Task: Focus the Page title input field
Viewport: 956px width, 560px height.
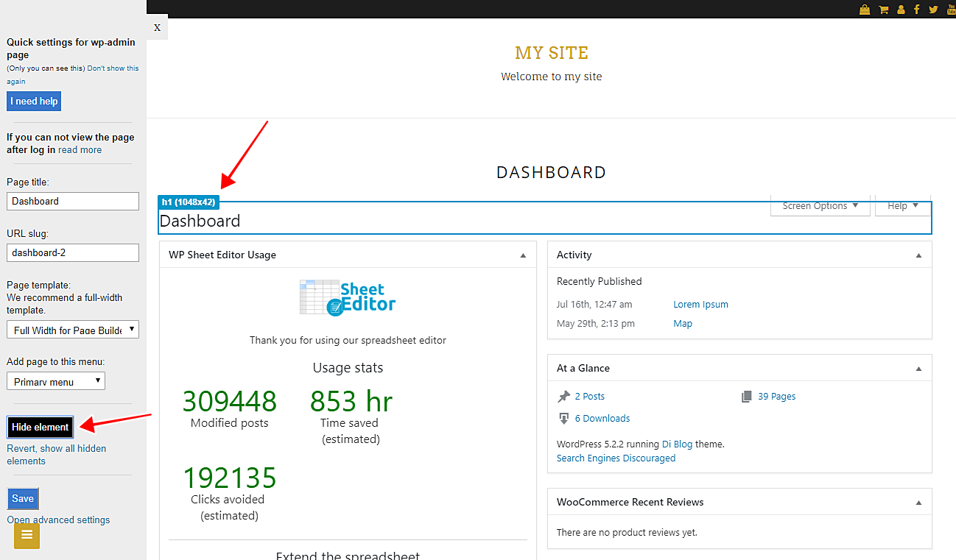Action: pyautogui.click(x=73, y=201)
